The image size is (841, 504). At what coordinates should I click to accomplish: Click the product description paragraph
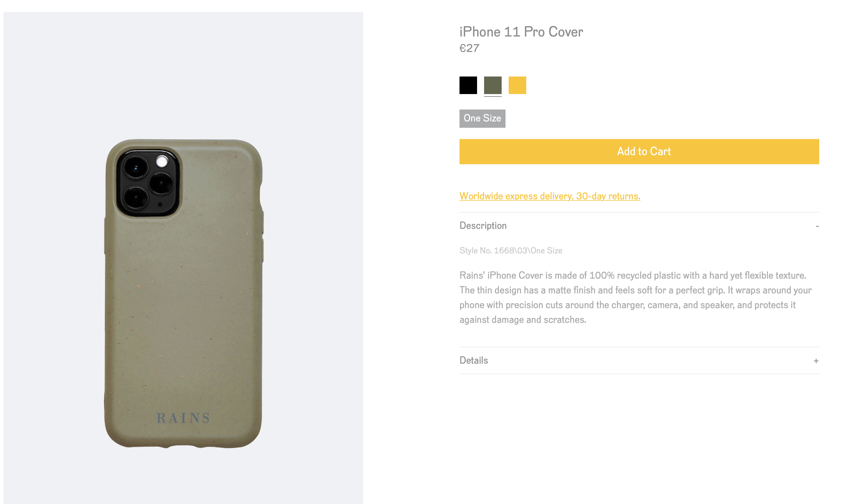[635, 298]
